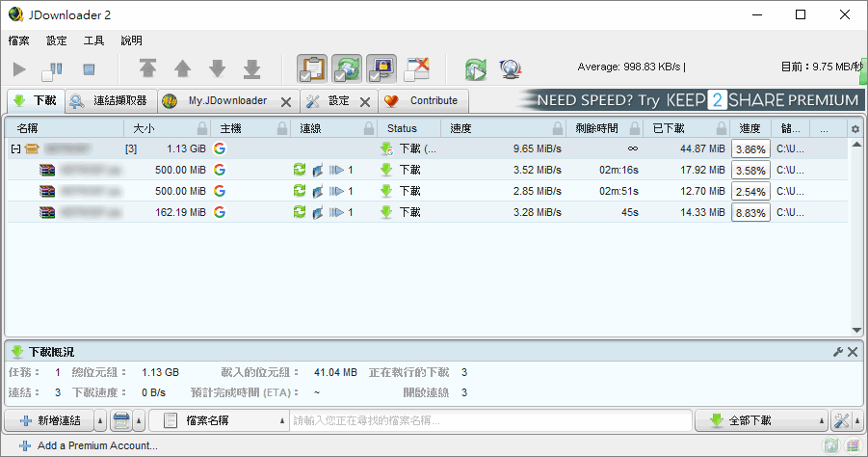Toggle lock icon on 連線 column

click(x=369, y=128)
